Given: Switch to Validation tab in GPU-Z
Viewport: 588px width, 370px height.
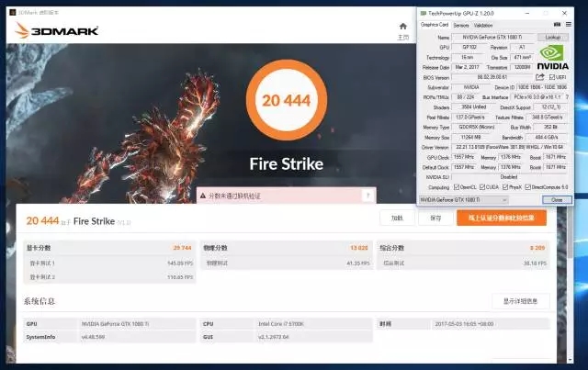Looking at the screenshot, I should pyautogui.click(x=483, y=25).
